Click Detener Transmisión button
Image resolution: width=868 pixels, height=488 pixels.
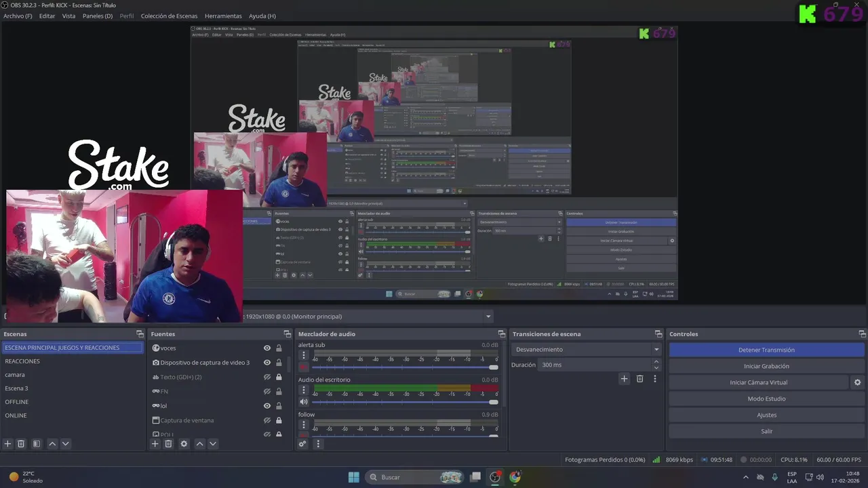(x=766, y=350)
